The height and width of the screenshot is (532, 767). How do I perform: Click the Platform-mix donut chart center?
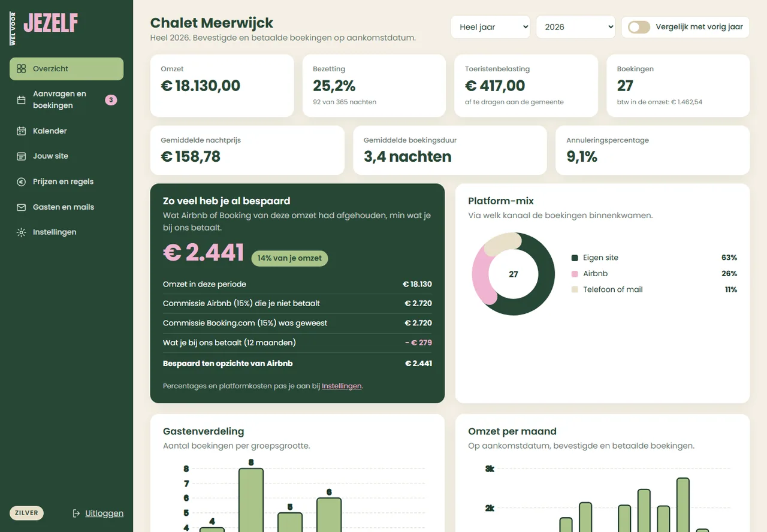[514, 274]
